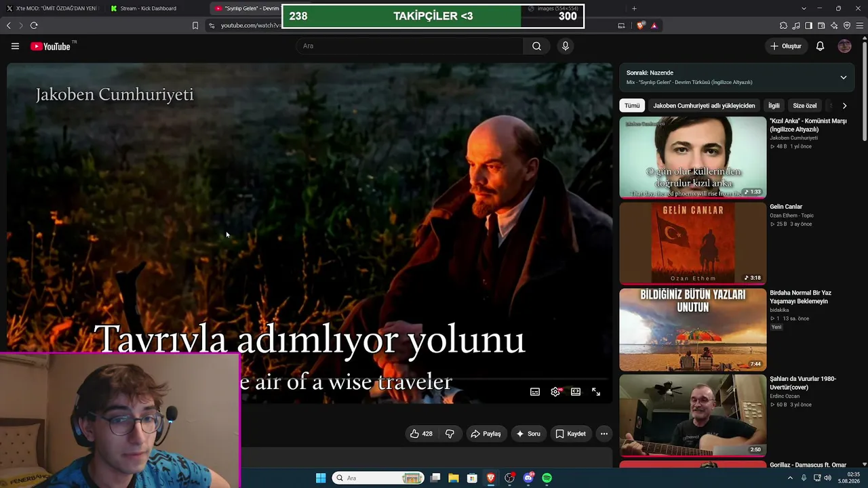Open the Brave Wallet icon
This screenshot has width=868, height=488.
[821, 26]
